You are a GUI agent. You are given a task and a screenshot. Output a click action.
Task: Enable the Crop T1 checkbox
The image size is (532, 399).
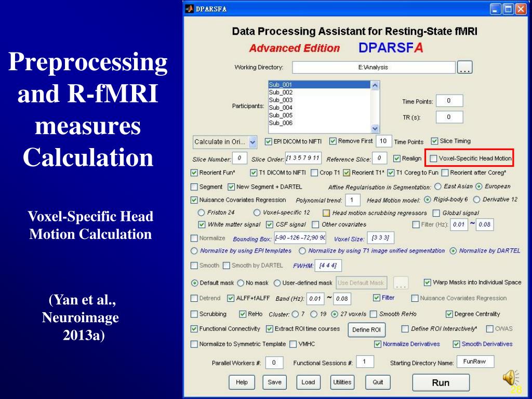[x=314, y=172]
